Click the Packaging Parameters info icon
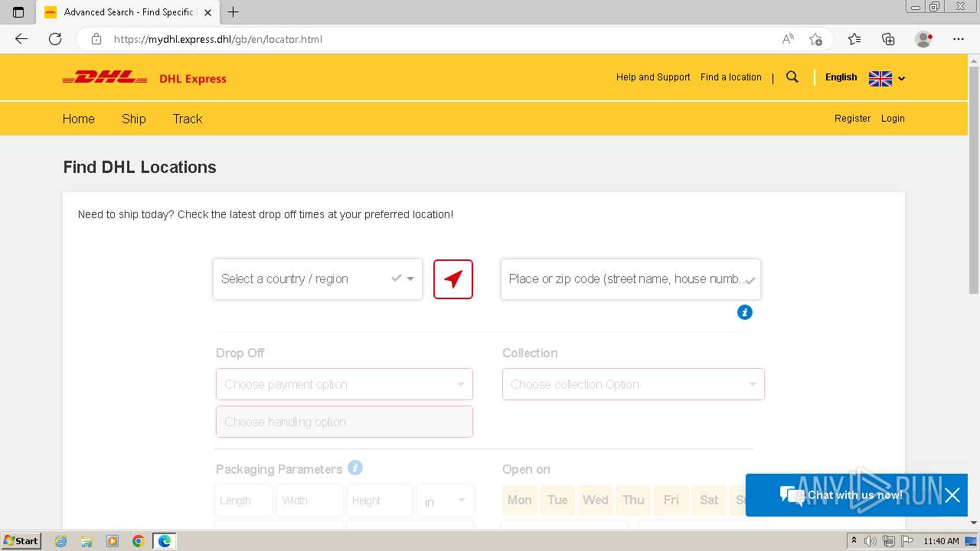The image size is (980, 551). click(355, 468)
